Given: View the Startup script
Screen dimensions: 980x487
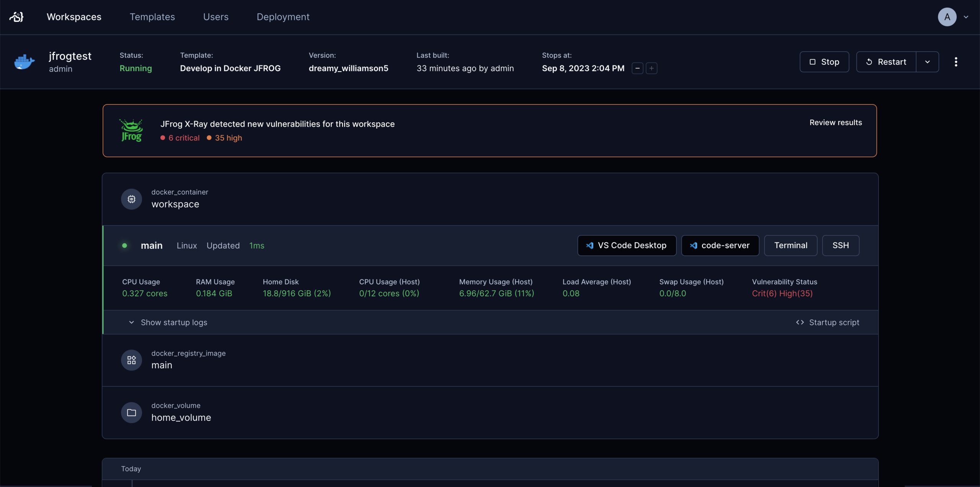Looking at the screenshot, I should [828, 322].
